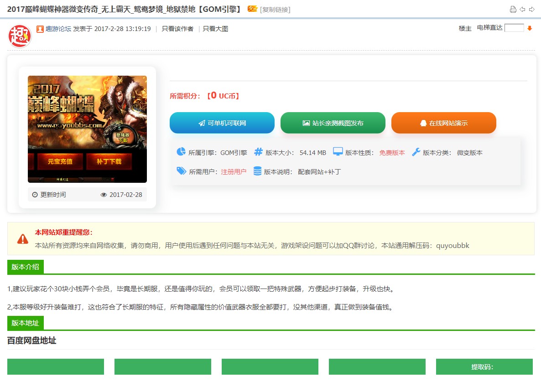Viewport: 541px width, 392px height.
Task: Click the 电梯直达 floor input box
Action: coord(514,28)
